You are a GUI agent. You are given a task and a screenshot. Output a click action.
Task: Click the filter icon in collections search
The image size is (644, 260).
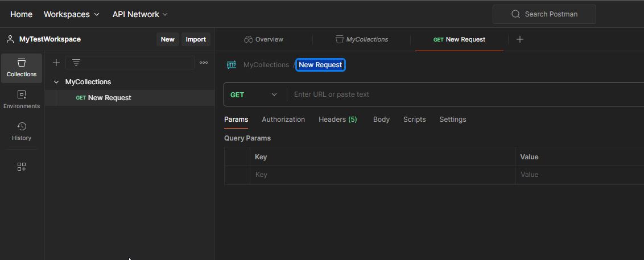[76, 63]
